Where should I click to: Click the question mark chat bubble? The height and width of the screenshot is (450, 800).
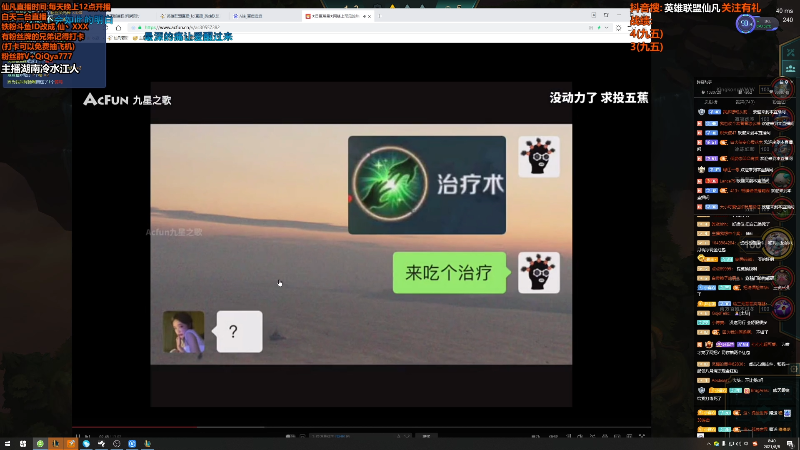(239, 332)
